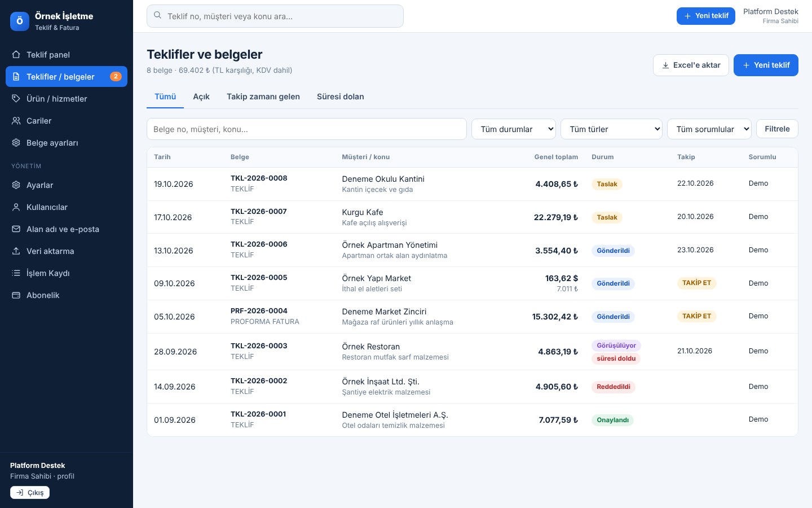Click TAKİP ET badge for Örnek Yapı Market
This screenshot has height=508, width=812.
click(x=696, y=283)
